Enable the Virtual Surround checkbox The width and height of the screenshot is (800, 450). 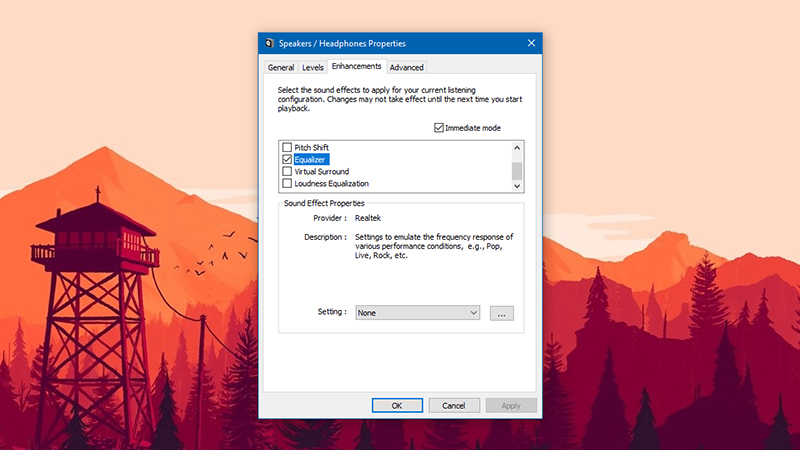coord(287,171)
